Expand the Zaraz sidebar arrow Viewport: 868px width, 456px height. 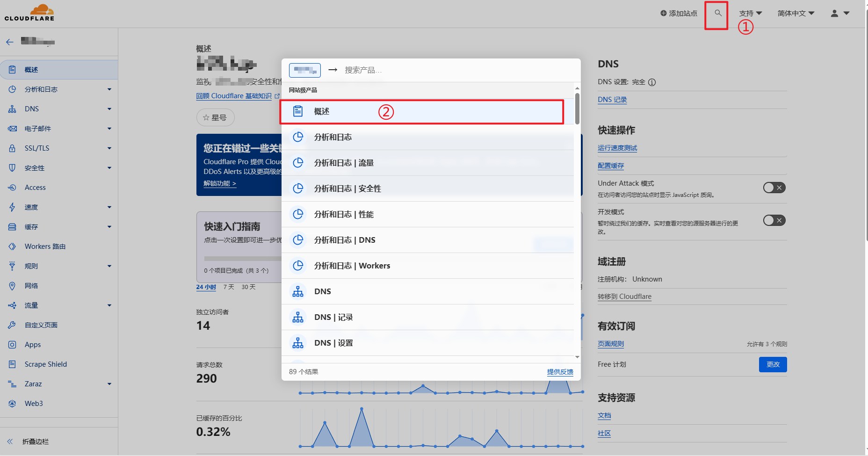[109, 384]
